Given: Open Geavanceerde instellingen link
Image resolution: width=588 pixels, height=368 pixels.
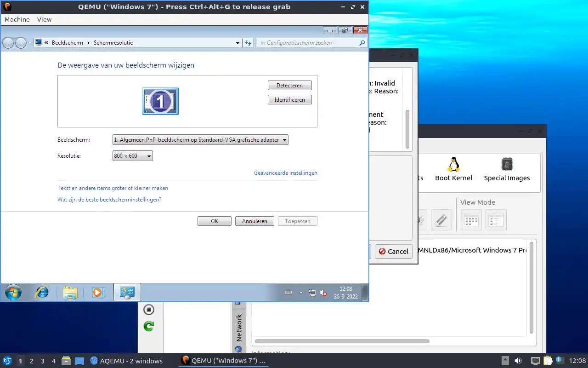Looking at the screenshot, I should pos(286,173).
